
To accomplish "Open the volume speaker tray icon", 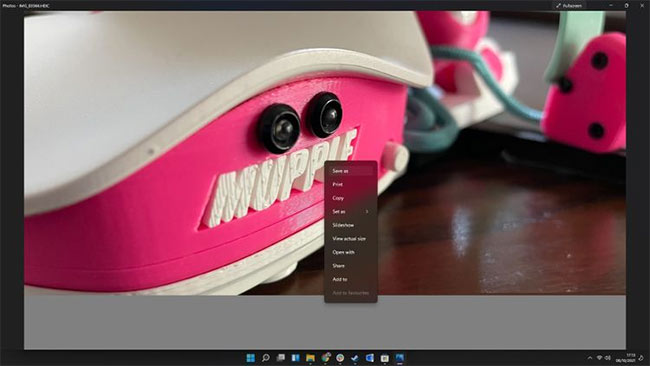I will [x=608, y=358].
